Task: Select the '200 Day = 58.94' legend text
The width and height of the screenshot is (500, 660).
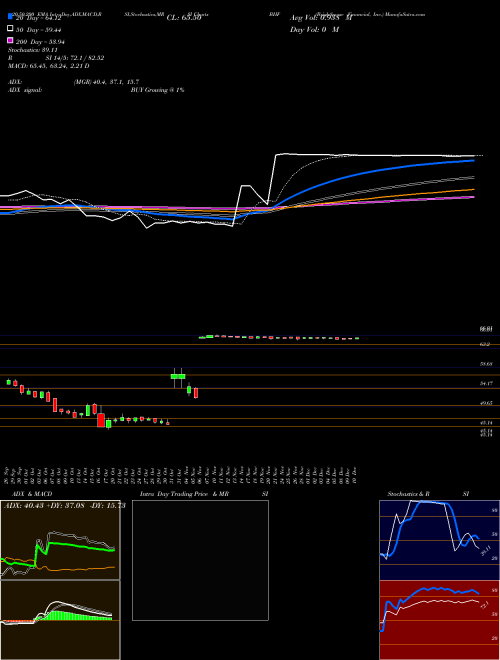Action: point(40,42)
